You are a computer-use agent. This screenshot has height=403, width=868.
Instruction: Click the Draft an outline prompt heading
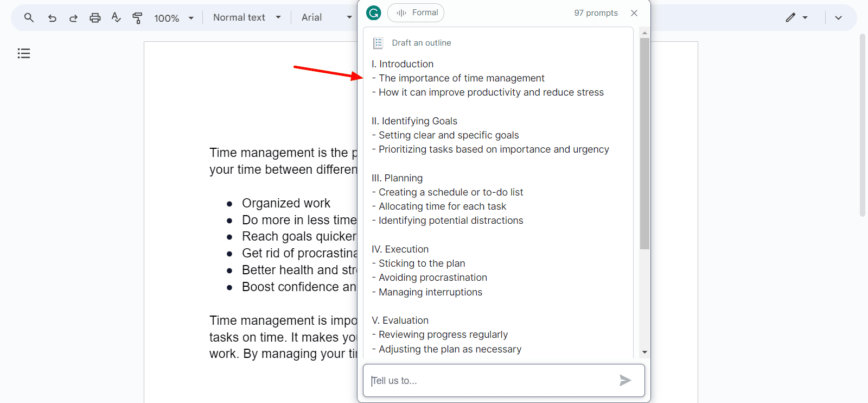click(x=421, y=43)
